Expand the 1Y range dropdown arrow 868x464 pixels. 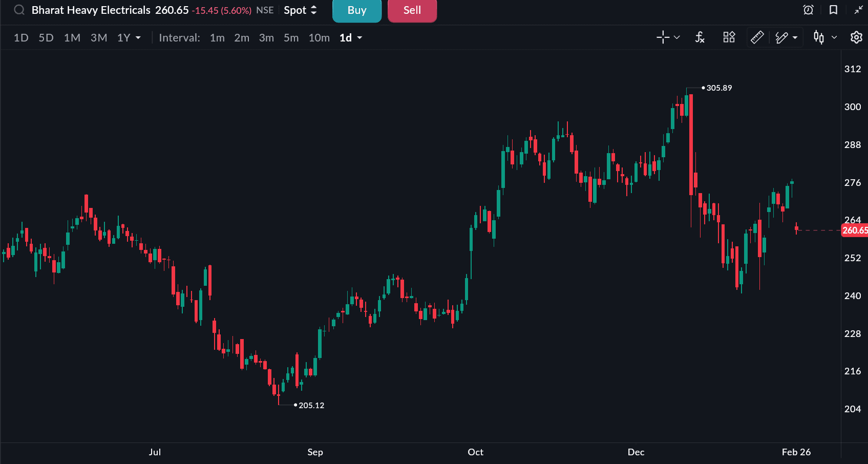click(138, 38)
